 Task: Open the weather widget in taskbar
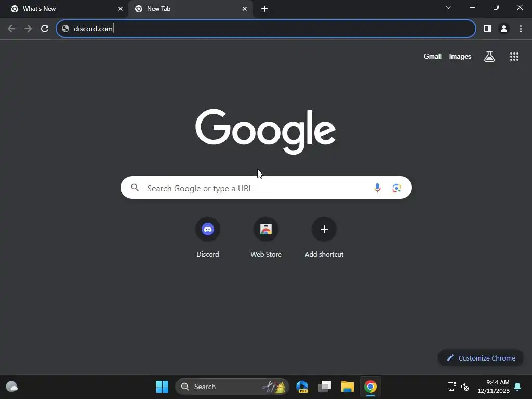[12, 387]
